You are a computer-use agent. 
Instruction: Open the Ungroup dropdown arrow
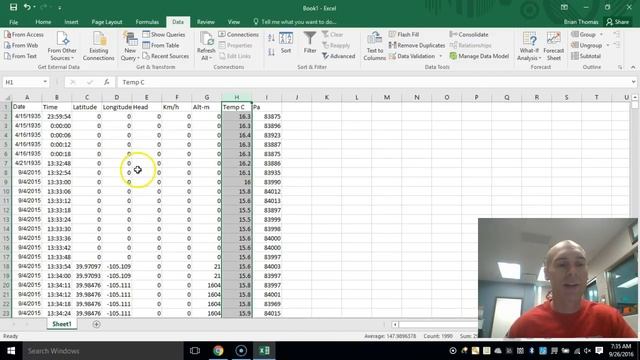pos(608,45)
